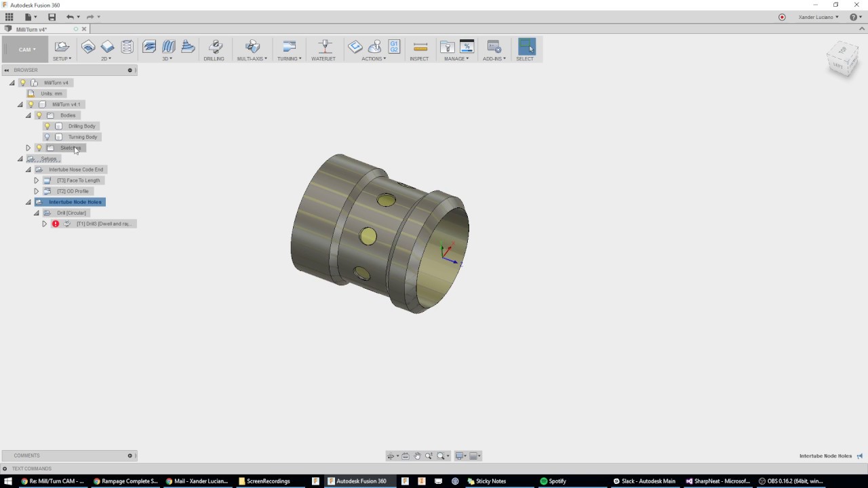Select the 3D parallel toolpath icon
Screen dimensions: 868x488
(x=169, y=46)
